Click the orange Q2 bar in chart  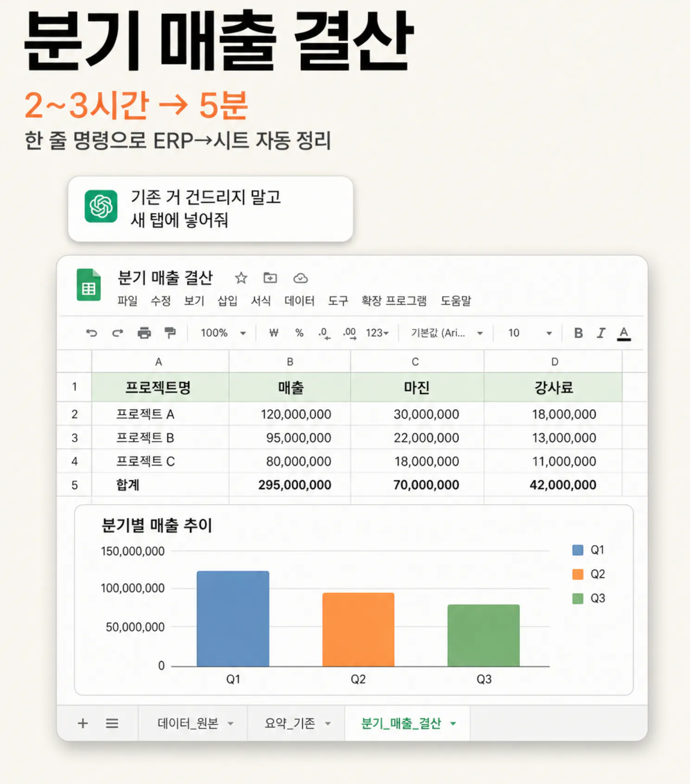pos(358,630)
